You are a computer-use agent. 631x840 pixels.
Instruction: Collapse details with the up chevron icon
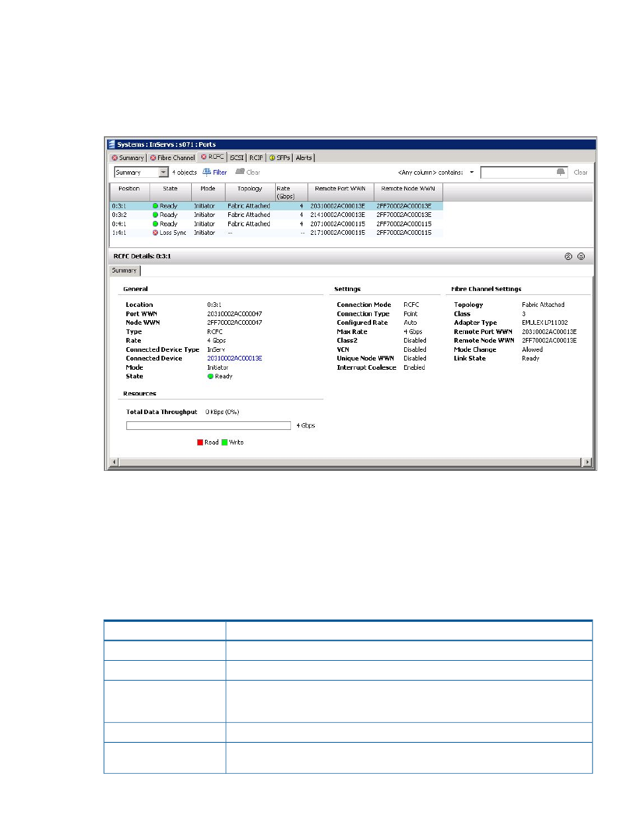568,257
